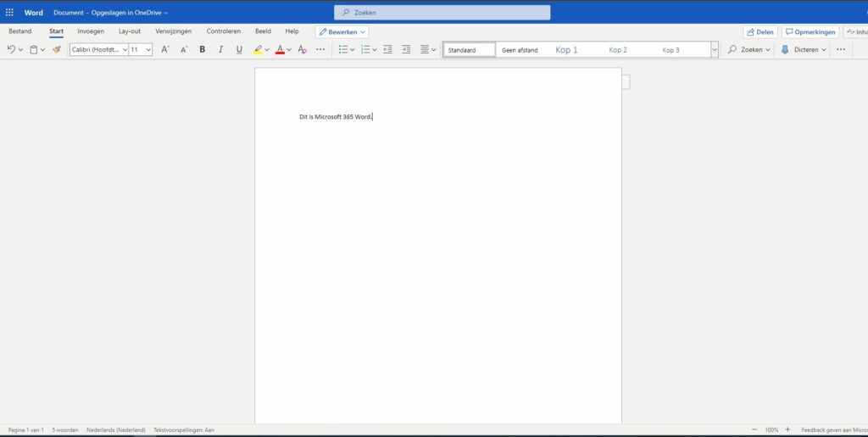Viewport: 868px width, 437px height.
Task: Increase font size with larger A icon
Action: (x=165, y=50)
